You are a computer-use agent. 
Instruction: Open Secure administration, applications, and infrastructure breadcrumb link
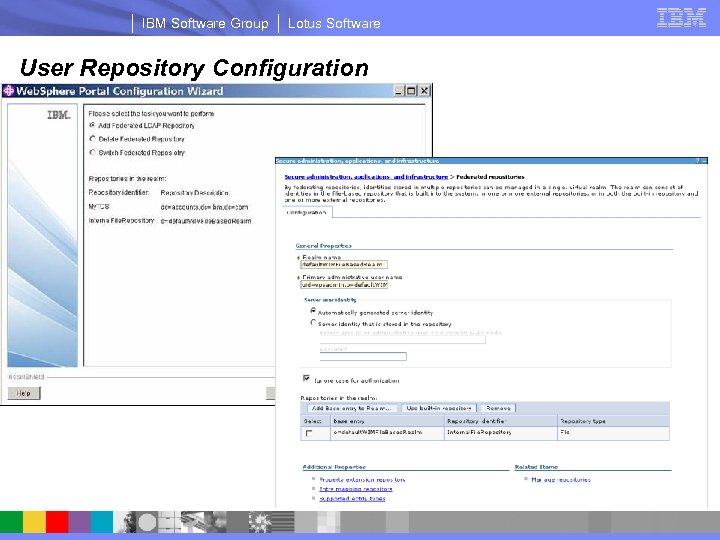[x=366, y=177]
